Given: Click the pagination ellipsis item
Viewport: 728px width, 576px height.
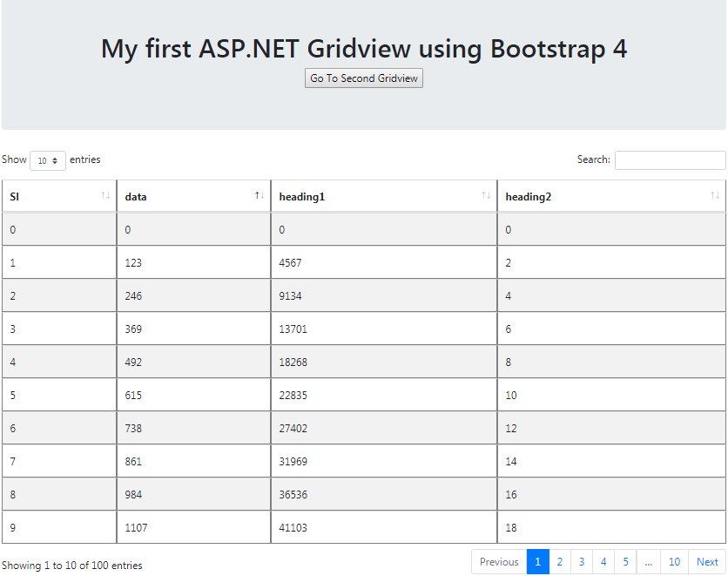Looking at the screenshot, I should pos(648,561).
